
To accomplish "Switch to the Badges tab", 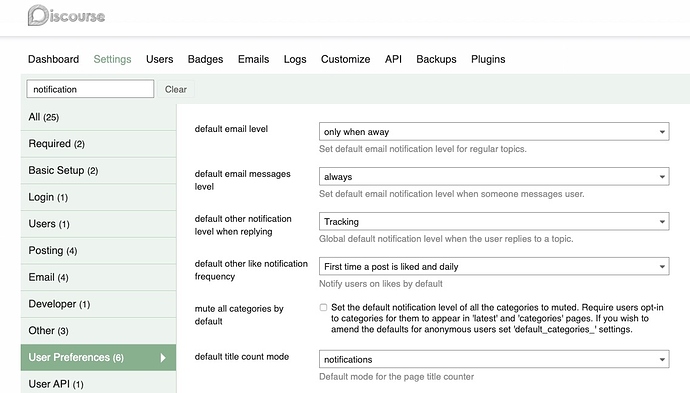I will click(205, 59).
